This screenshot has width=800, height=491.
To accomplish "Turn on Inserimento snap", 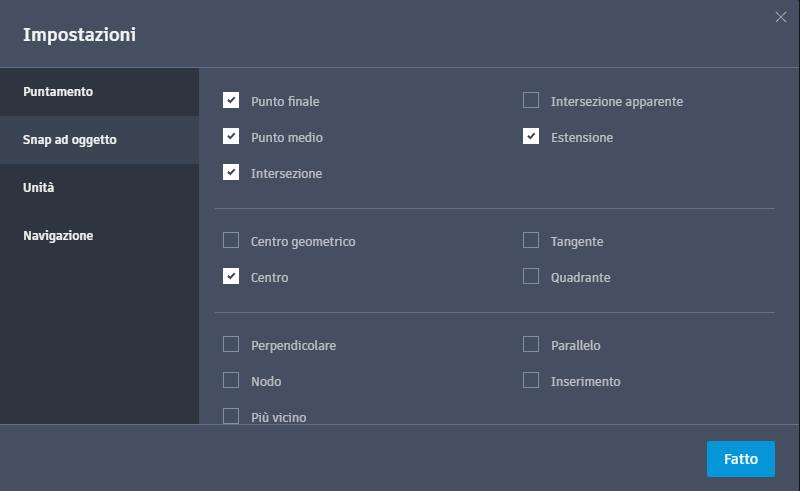I will pyautogui.click(x=531, y=380).
